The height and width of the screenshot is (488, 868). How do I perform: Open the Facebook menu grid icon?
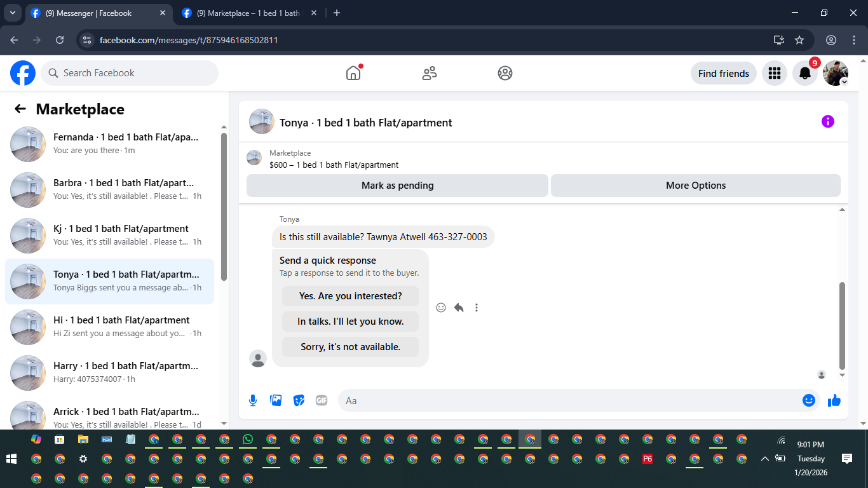tap(775, 73)
